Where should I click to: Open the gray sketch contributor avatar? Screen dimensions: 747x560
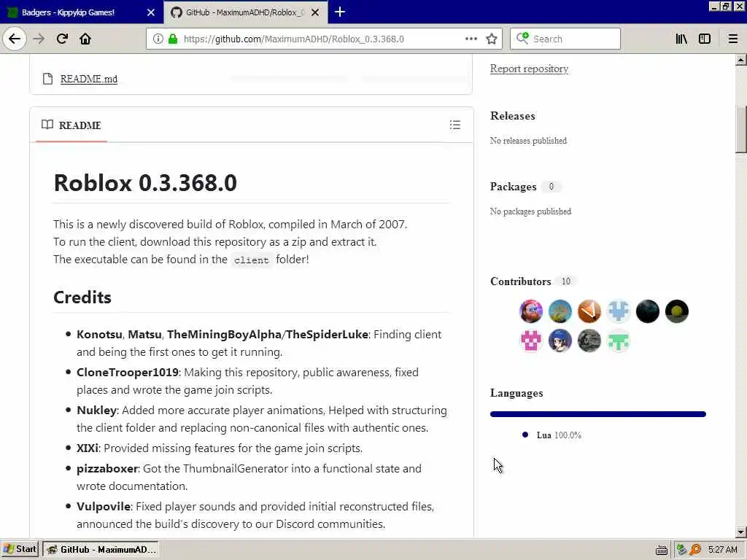589,341
